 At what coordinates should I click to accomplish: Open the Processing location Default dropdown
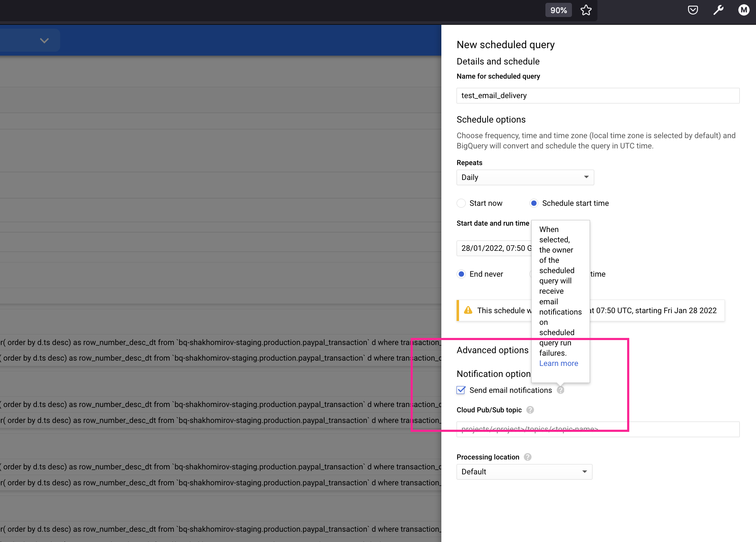(524, 472)
